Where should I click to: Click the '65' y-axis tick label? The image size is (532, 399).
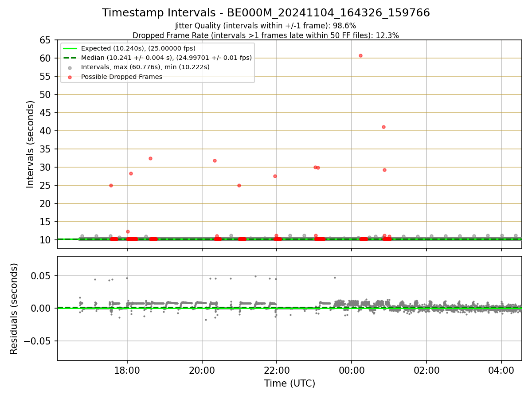click(x=46, y=40)
